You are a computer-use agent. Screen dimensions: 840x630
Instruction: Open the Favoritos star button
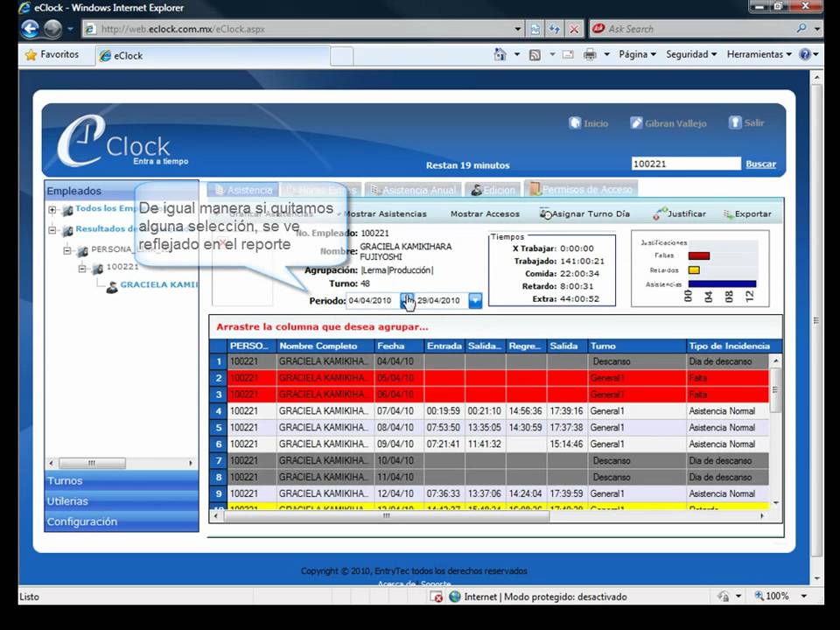[x=52, y=54]
